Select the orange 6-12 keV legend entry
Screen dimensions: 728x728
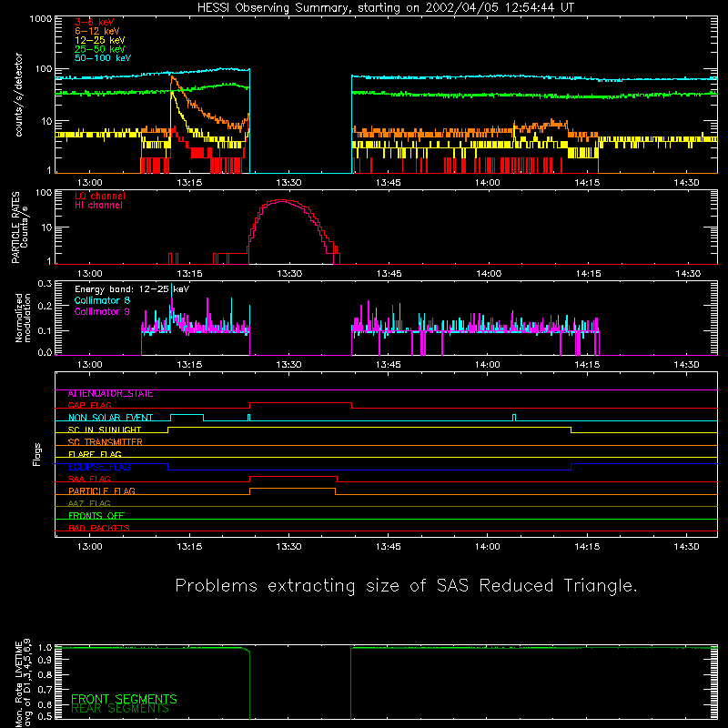click(97, 31)
